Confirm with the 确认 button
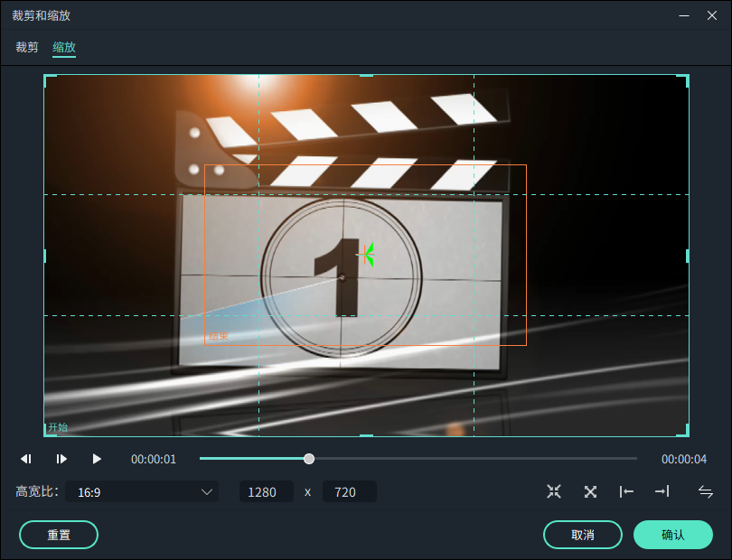The image size is (732, 560). (672, 535)
